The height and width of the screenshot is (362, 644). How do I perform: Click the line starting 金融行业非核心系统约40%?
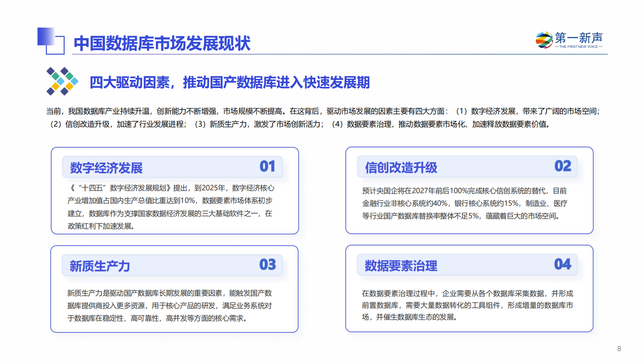click(x=465, y=203)
